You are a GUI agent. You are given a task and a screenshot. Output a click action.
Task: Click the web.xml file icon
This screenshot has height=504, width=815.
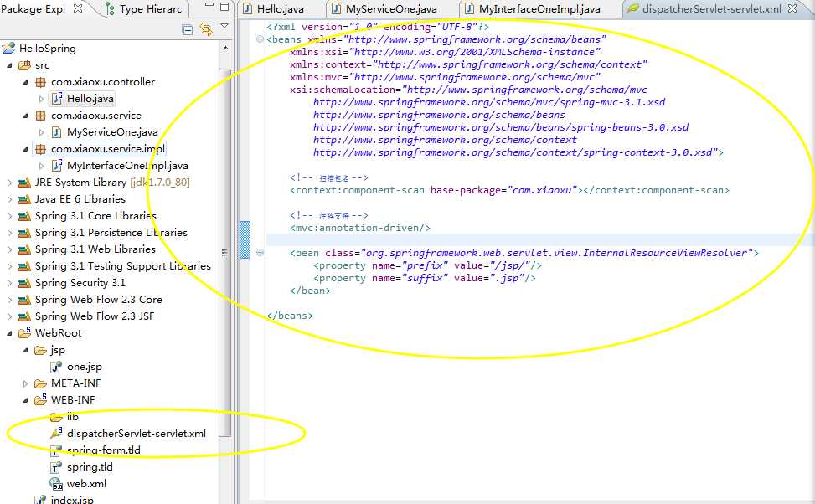tap(56, 484)
